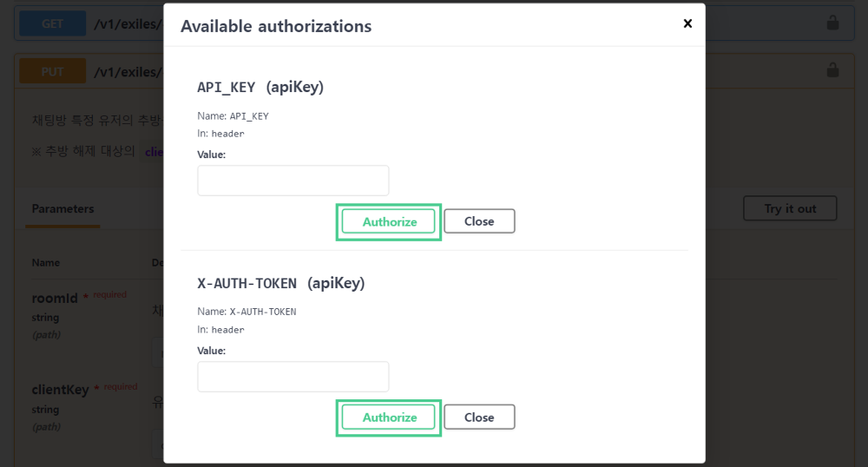Focus the API_KEY Value input field
Viewport: 868px width, 467px height.
point(293,181)
